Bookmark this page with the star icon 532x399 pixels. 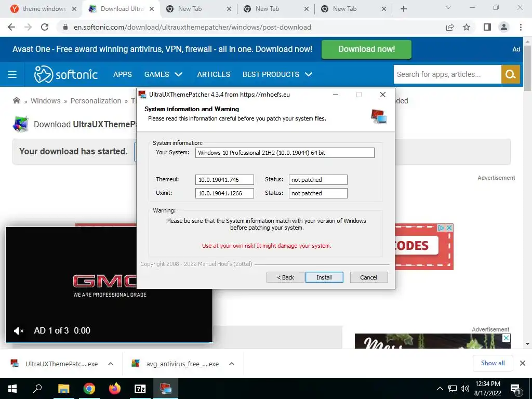click(x=467, y=27)
